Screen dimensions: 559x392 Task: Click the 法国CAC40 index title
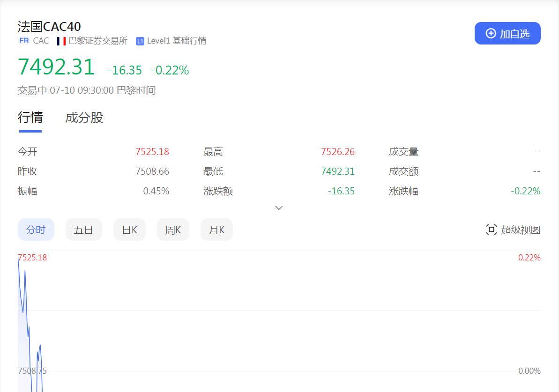click(x=49, y=26)
